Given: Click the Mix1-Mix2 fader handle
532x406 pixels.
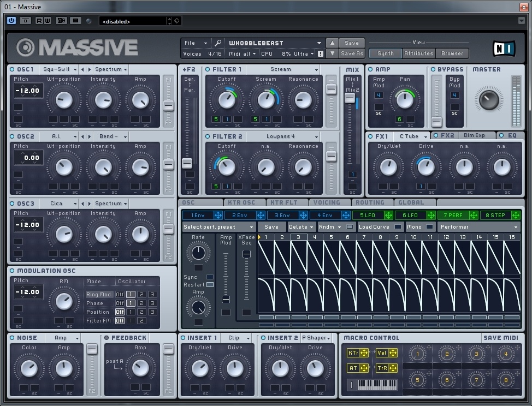Looking at the screenshot, I should tap(350, 98).
